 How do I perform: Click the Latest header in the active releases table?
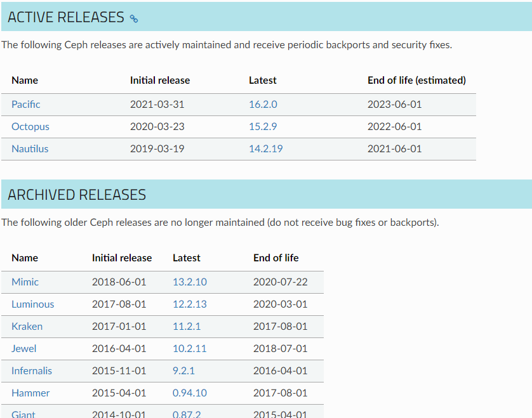point(263,81)
